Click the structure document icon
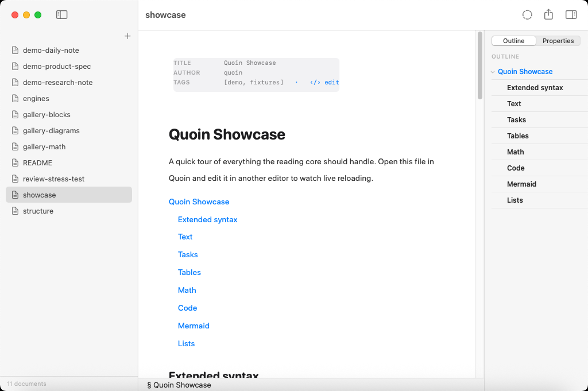The width and height of the screenshot is (588, 391). point(15,211)
